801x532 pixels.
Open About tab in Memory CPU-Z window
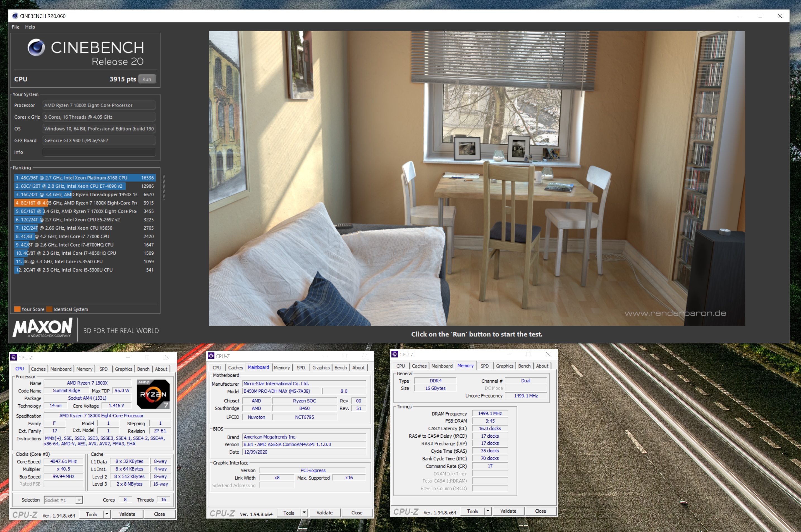(542, 366)
